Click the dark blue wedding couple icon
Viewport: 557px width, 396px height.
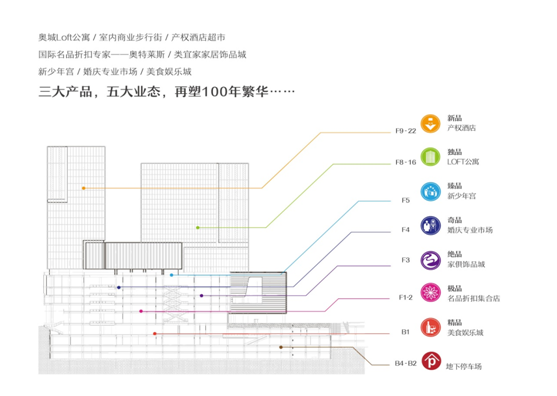tap(431, 226)
